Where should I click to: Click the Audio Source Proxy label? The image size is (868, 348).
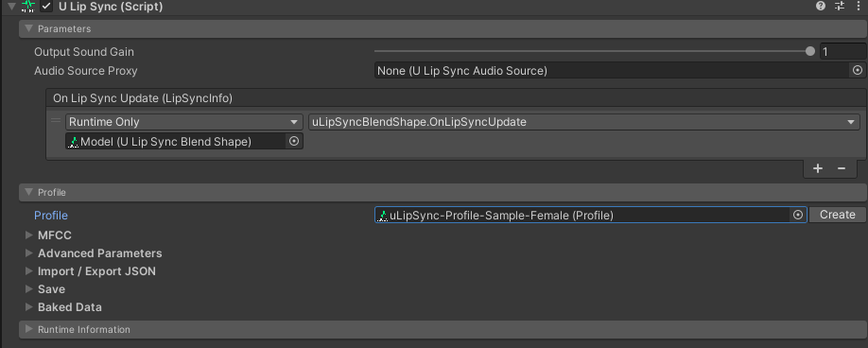86,70
